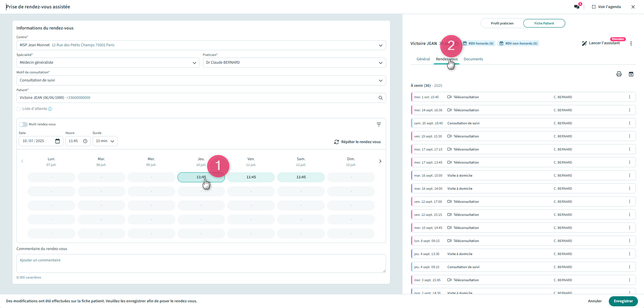Click the filter icon above the repeat option
The height and width of the screenshot is (308, 644).
(x=379, y=124)
